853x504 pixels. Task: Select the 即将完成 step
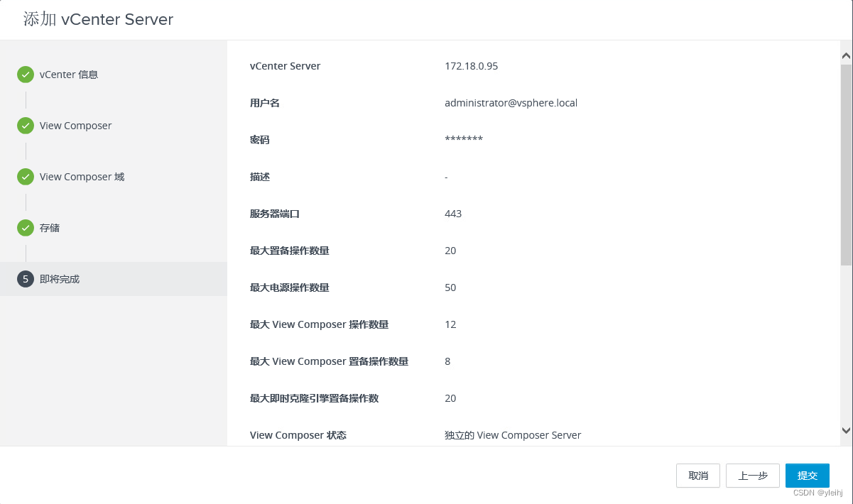pyautogui.click(x=114, y=279)
